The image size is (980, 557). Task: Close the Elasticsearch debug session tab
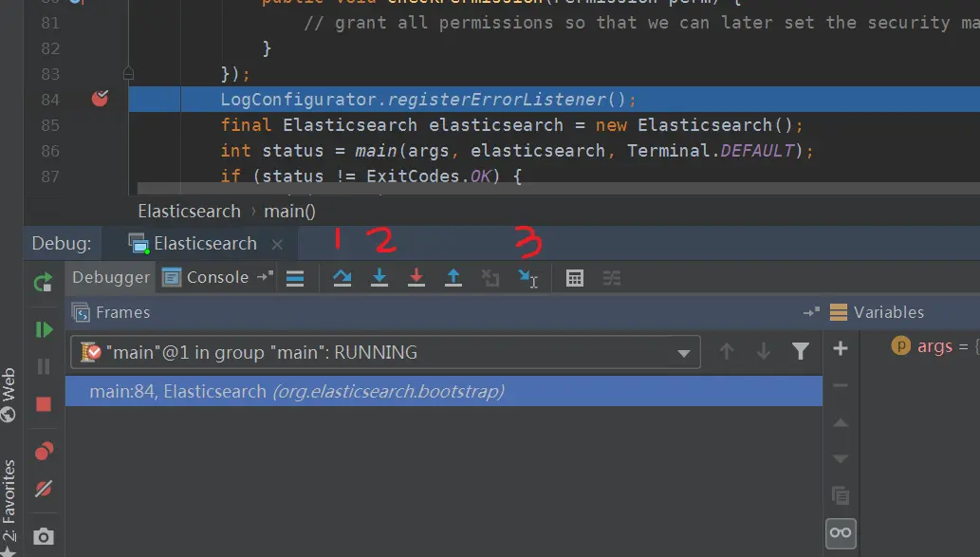(278, 245)
